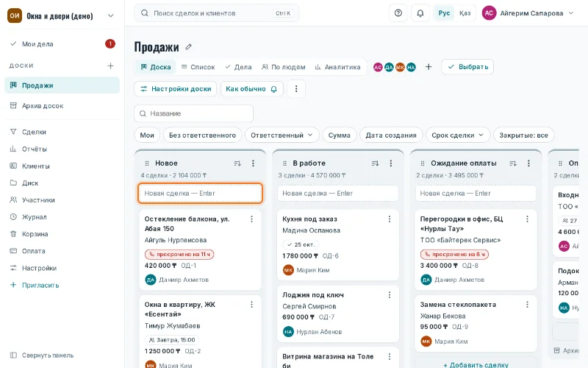
Task: Focus Новая сделка field in В работе
Action: pyautogui.click(x=338, y=194)
